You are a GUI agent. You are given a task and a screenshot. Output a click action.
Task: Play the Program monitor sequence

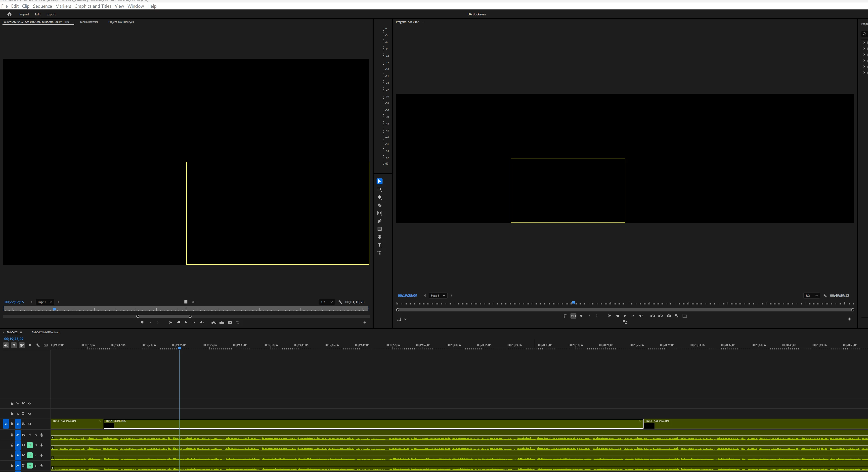pos(625,316)
